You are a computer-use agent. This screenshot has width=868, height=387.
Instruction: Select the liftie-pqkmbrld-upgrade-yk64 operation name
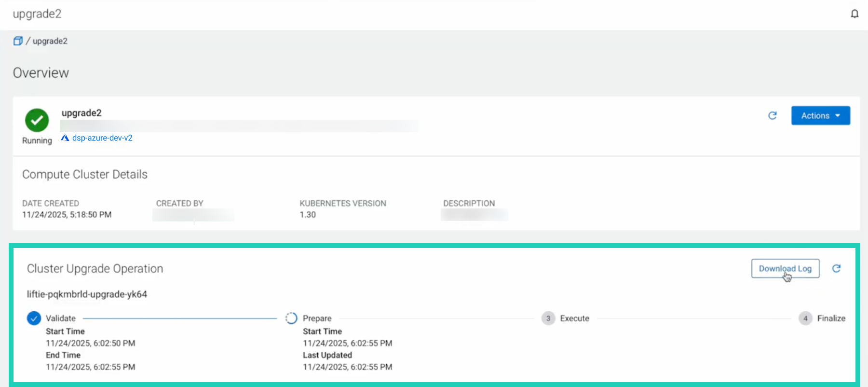pos(87,294)
